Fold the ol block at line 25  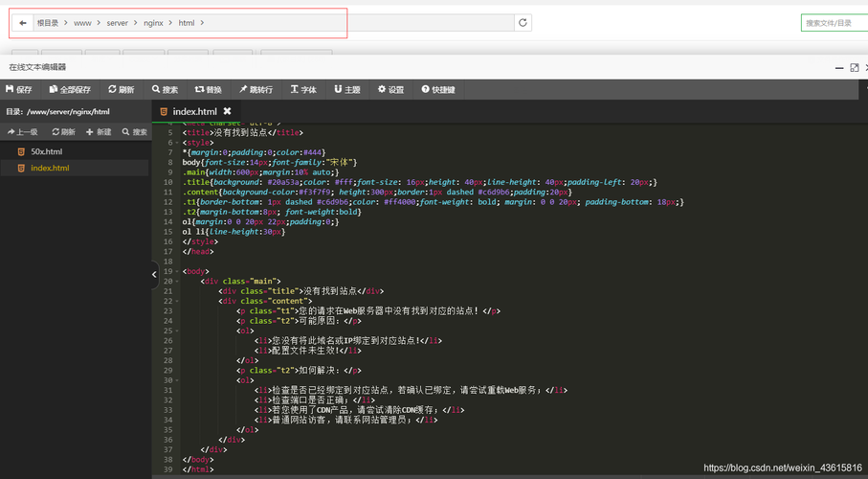[177, 331]
